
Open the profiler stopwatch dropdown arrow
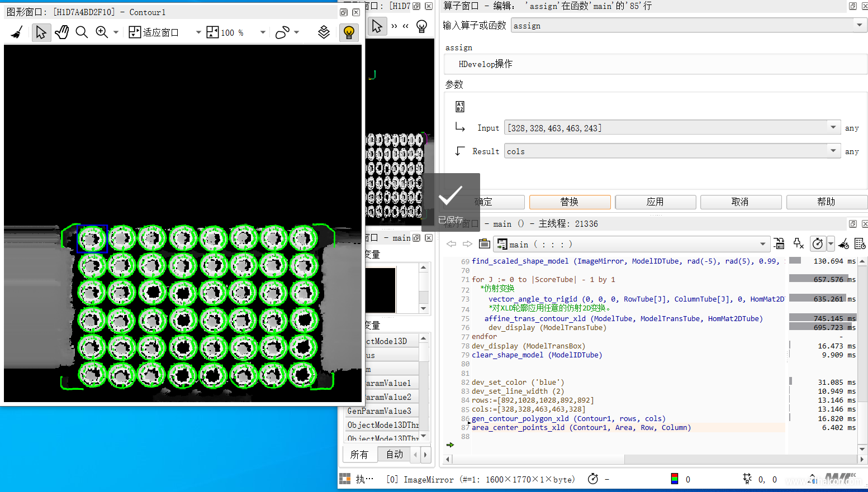(831, 244)
